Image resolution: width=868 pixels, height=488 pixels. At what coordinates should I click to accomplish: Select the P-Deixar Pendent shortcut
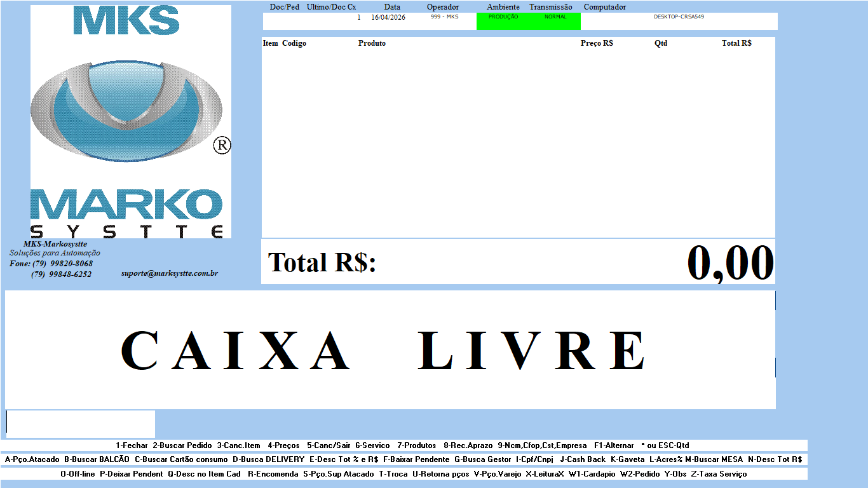click(132, 474)
